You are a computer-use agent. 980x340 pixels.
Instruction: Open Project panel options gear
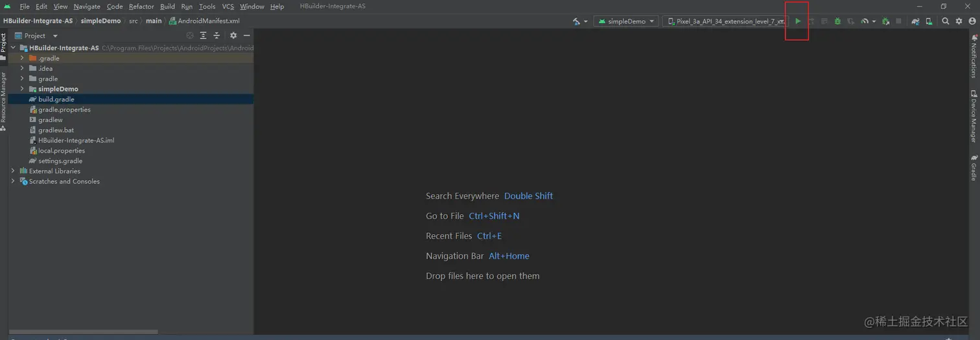coord(233,36)
